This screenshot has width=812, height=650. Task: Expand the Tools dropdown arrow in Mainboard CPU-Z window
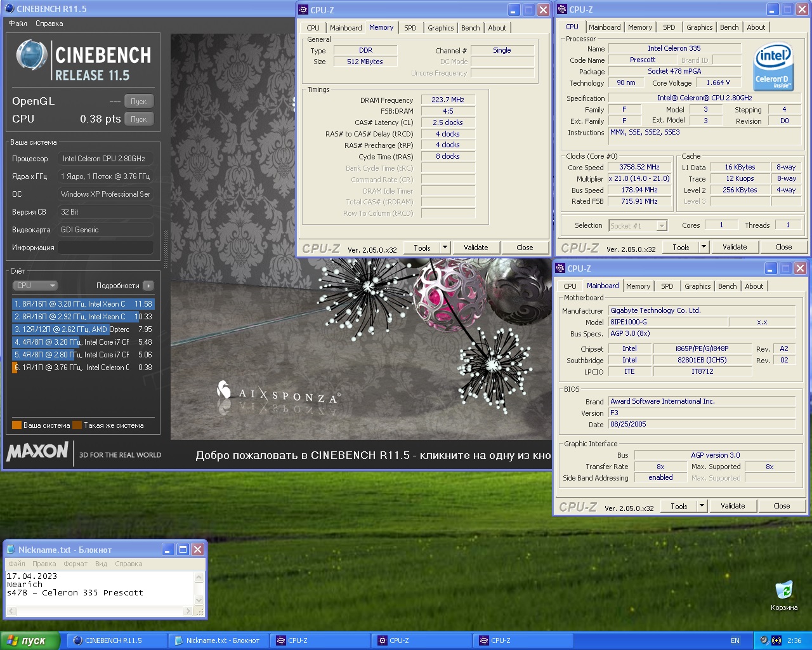pyautogui.click(x=702, y=506)
